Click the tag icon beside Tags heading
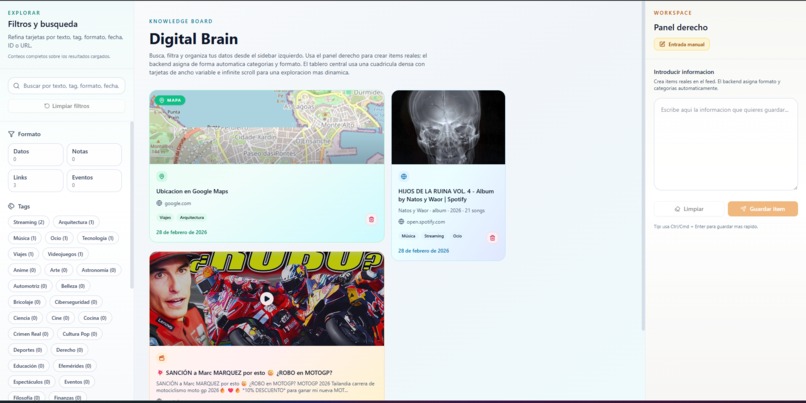The image size is (806, 403). pos(11,206)
